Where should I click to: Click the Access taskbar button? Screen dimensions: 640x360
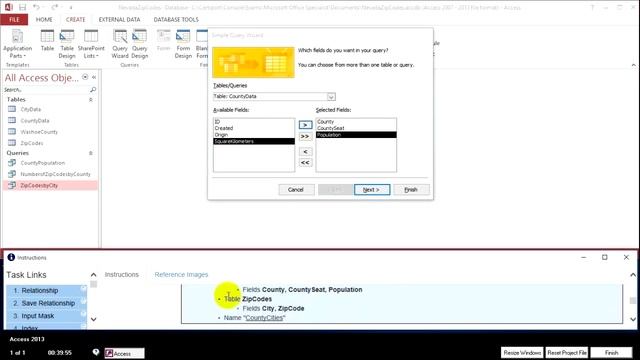(124, 353)
